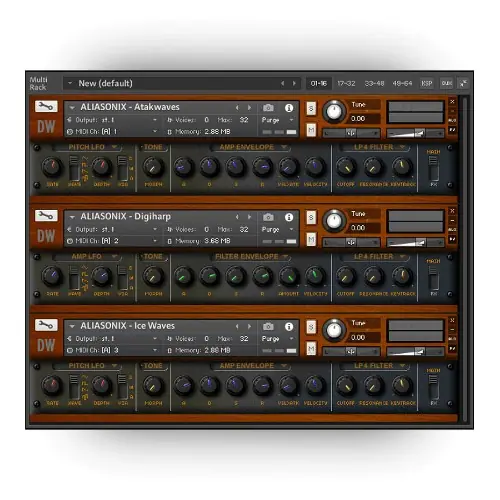Toggle the Atakwaves MAIN/FX switch
Image resolution: width=500 pixels, height=500 pixels.
pyautogui.click(x=433, y=168)
